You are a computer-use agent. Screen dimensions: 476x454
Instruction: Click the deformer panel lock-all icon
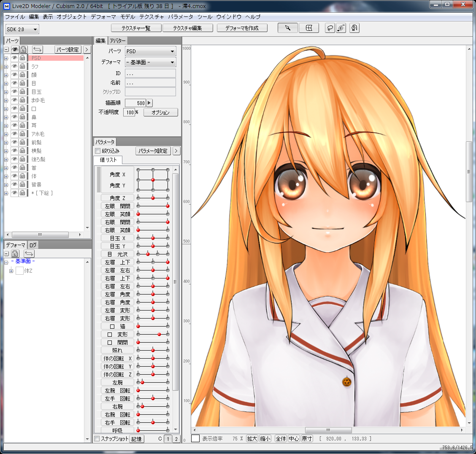tap(15, 254)
